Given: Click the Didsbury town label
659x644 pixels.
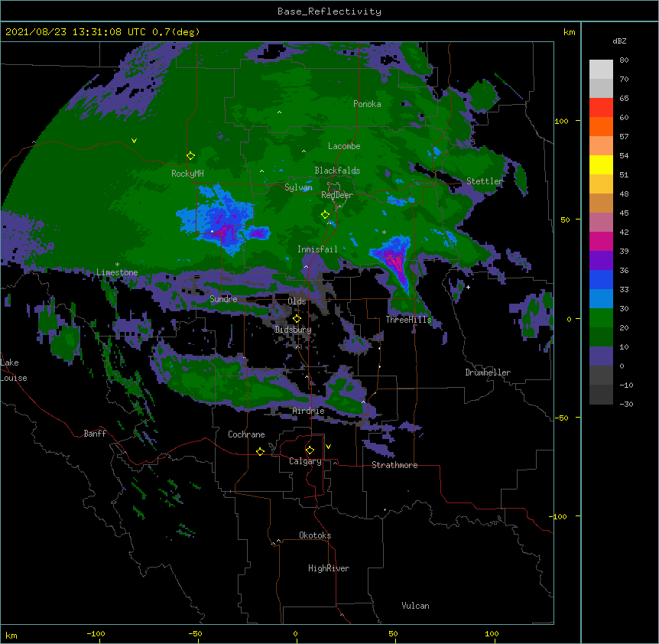Looking at the screenshot, I should click(293, 330).
